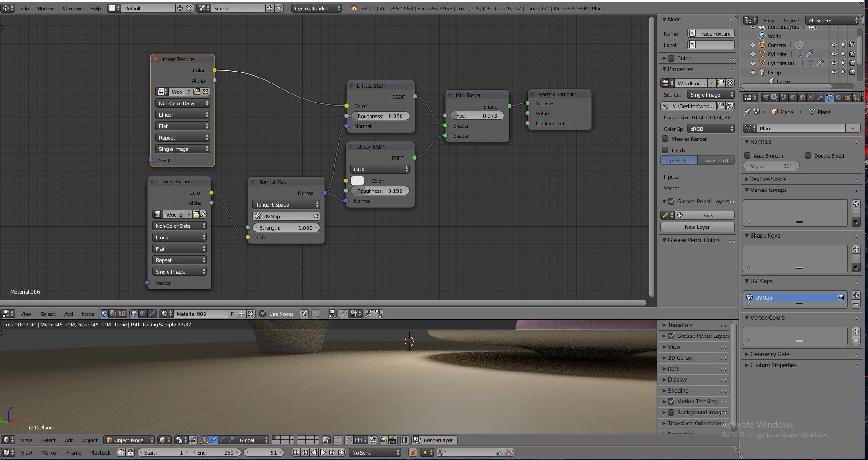Image resolution: width=868 pixels, height=460 pixels.
Task: Click Material.006 name field in node header
Action: pyautogui.click(x=200, y=314)
